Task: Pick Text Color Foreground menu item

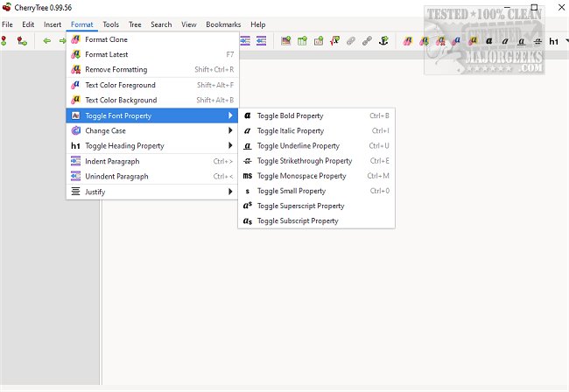Action: pos(152,85)
